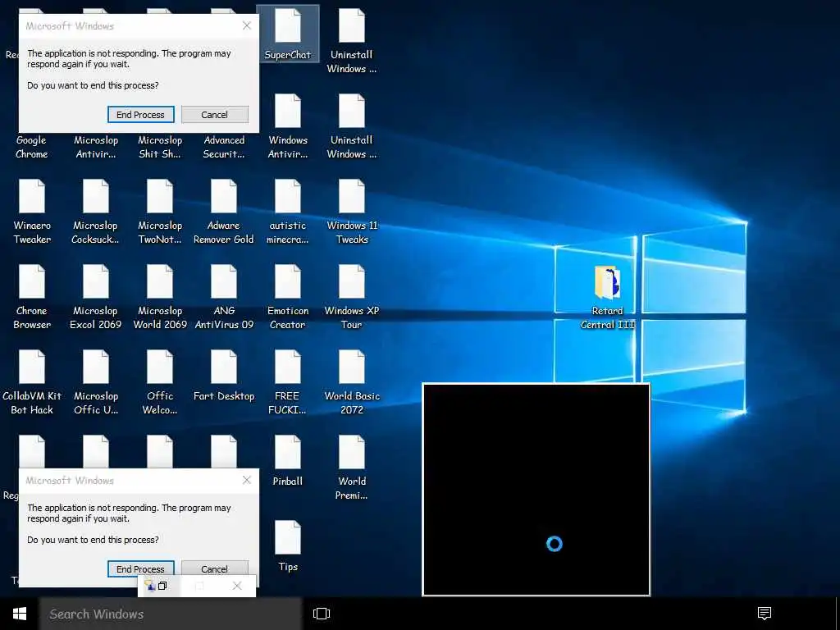Select the Tips desktop icon
This screenshot has width=840, height=630.
[288, 546]
